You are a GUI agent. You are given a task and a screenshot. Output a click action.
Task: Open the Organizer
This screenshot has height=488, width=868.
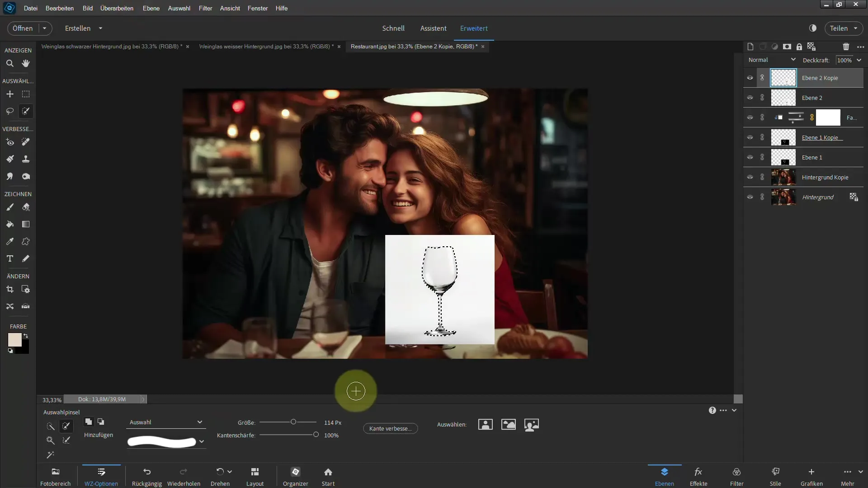pyautogui.click(x=295, y=476)
